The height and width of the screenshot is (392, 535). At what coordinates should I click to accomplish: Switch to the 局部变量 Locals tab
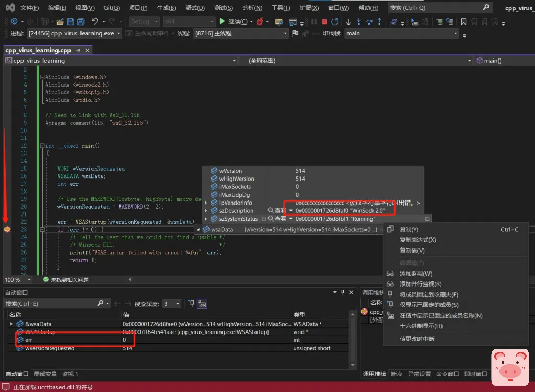(45, 374)
